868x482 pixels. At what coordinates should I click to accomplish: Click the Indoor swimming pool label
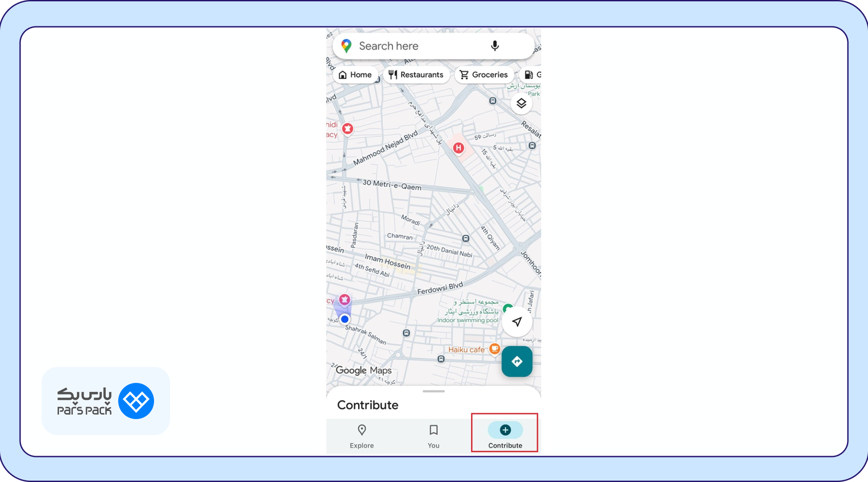[x=467, y=320]
